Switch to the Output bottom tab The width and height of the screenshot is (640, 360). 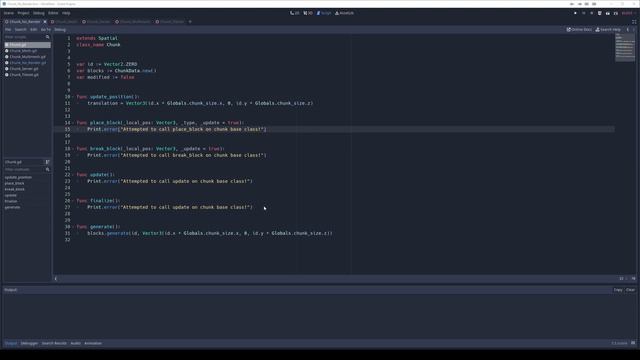tap(11, 343)
